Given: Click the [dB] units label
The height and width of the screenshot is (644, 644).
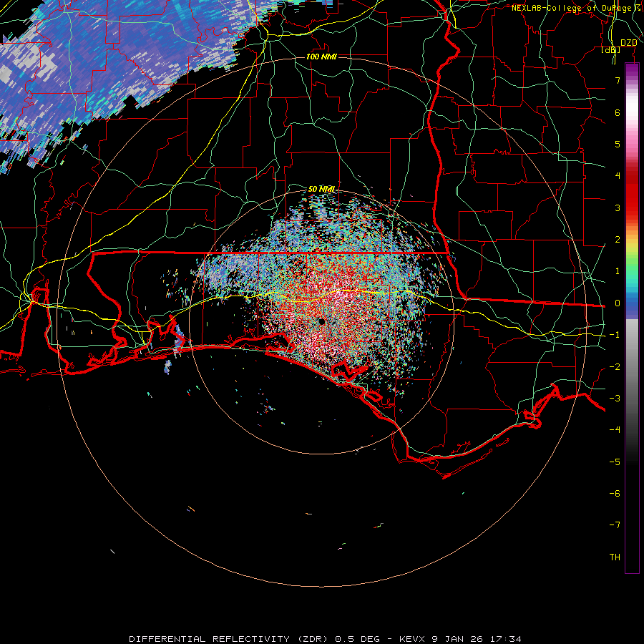Looking at the screenshot, I should point(611,50).
